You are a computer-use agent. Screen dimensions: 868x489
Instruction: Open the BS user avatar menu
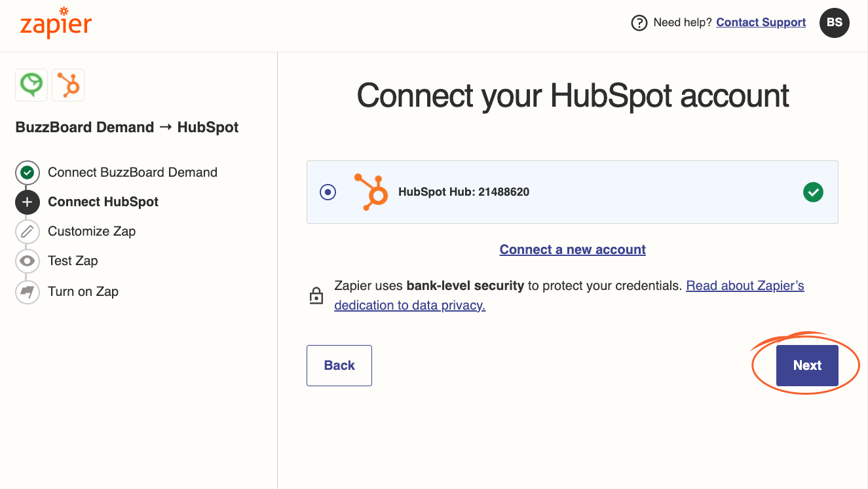pos(834,23)
